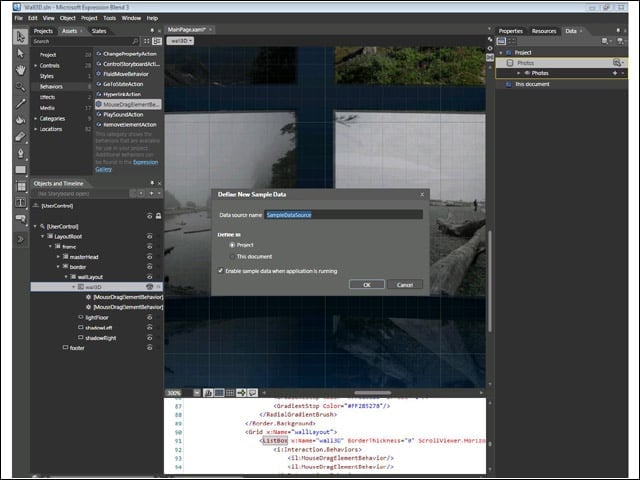
Task: Select Project radio button
Action: 232,245
